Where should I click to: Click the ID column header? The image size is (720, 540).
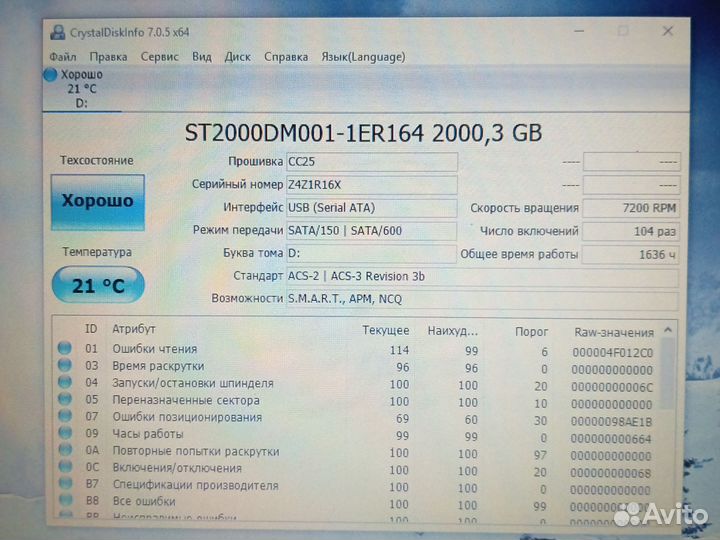click(91, 329)
